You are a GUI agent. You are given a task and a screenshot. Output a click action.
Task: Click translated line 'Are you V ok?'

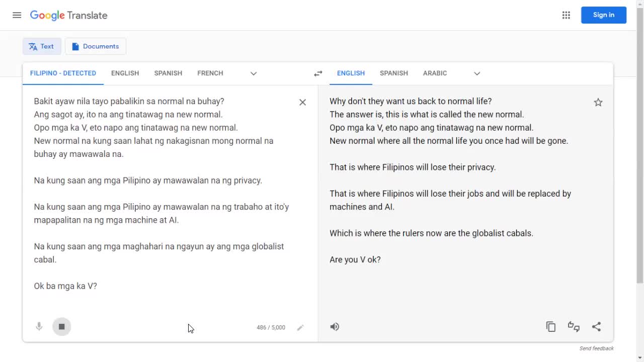click(x=355, y=259)
